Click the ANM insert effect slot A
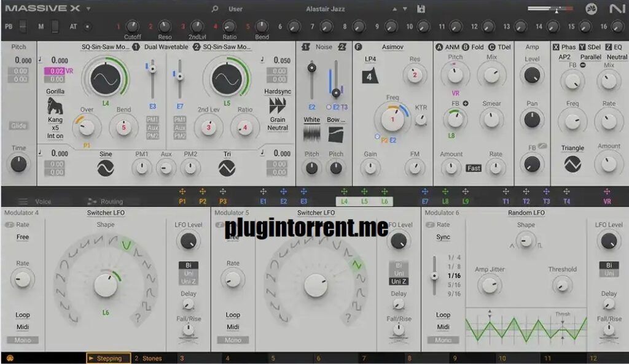The height and width of the screenshot is (364, 629). [447, 47]
